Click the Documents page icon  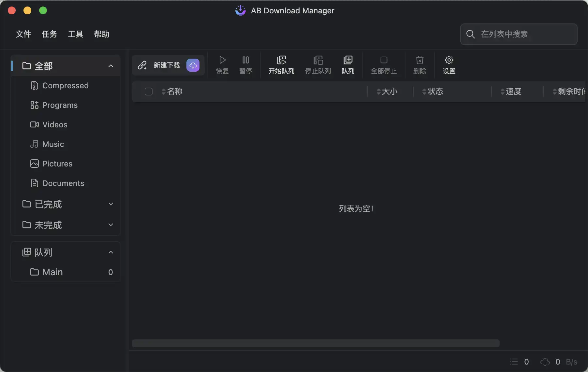click(x=34, y=183)
